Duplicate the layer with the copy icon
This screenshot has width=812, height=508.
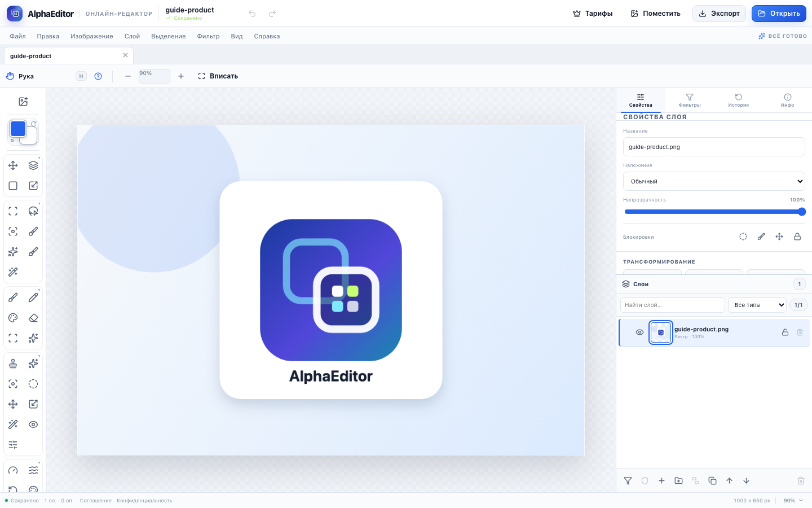click(712, 481)
